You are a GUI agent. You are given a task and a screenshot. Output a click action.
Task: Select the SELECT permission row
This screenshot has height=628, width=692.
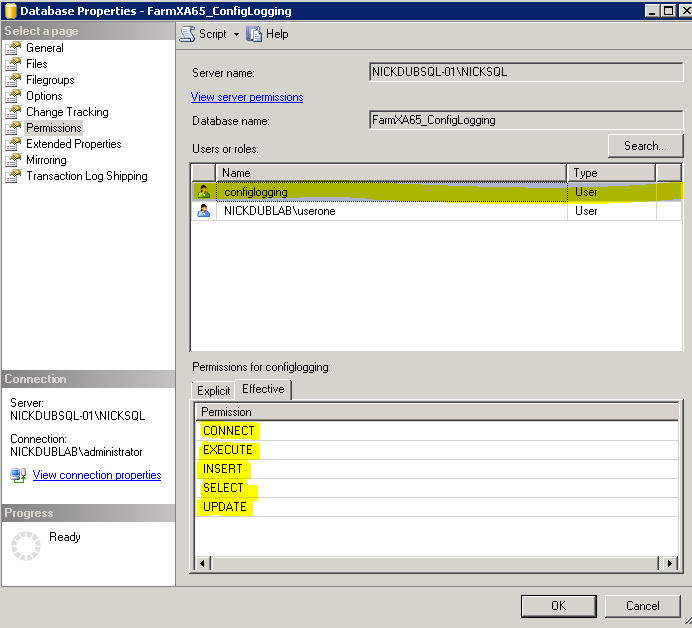pos(436,488)
